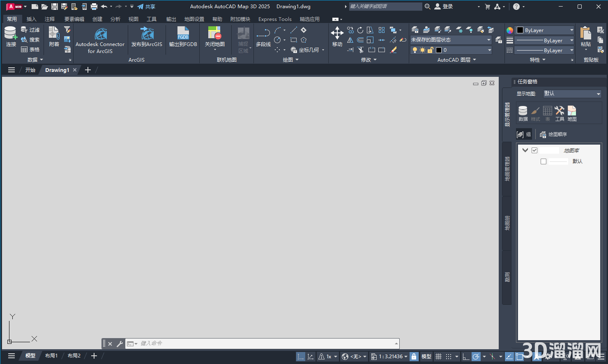The height and width of the screenshot is (364, 608).
Task: Toggle the viewport scale lock icon
Action: tap(414, 357)
